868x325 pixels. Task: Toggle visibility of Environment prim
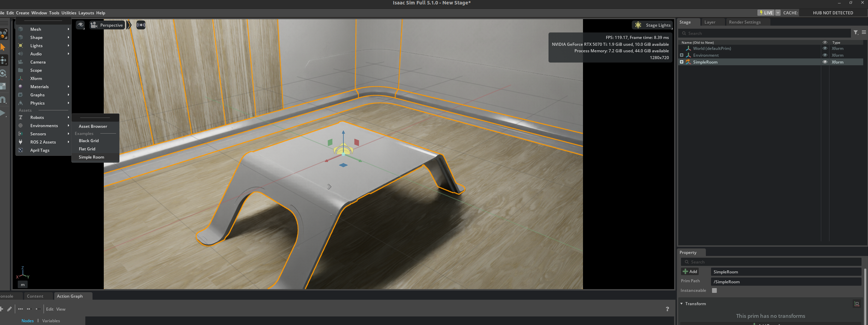(x=825, y=55)
